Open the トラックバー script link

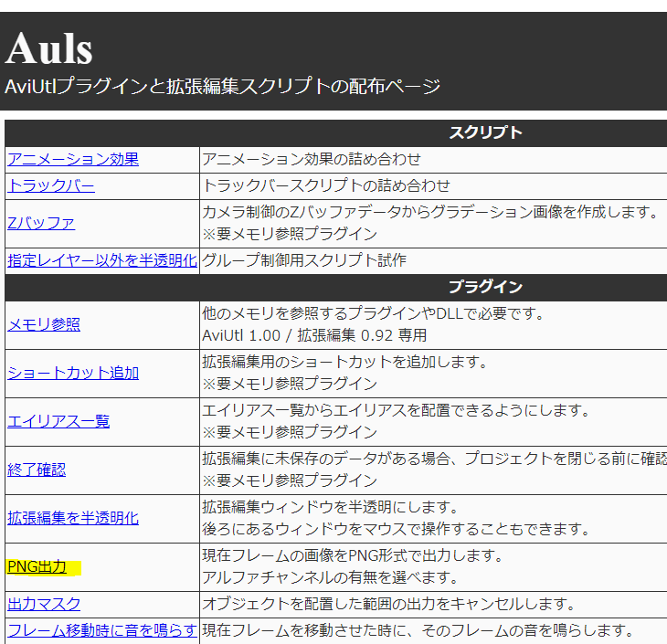click(51, 185)
